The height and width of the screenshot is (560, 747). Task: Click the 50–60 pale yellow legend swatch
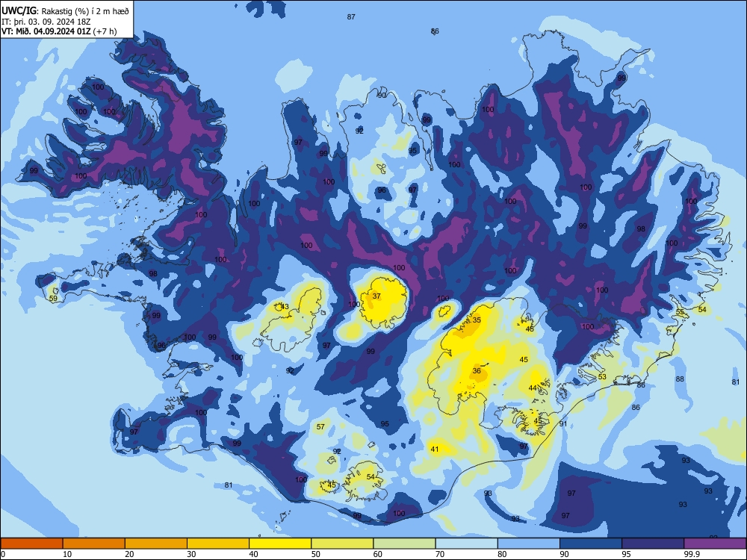[342, 544]
